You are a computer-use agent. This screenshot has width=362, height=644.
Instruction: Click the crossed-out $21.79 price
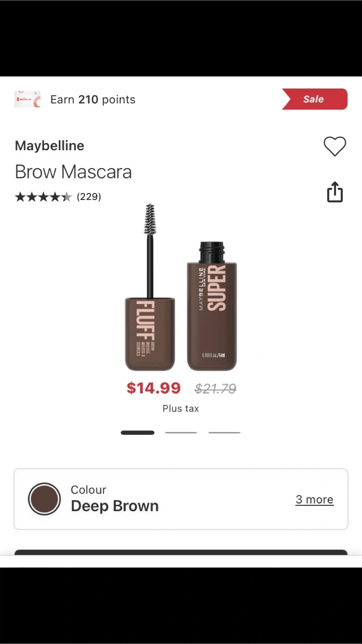click(x=215, y=389)
